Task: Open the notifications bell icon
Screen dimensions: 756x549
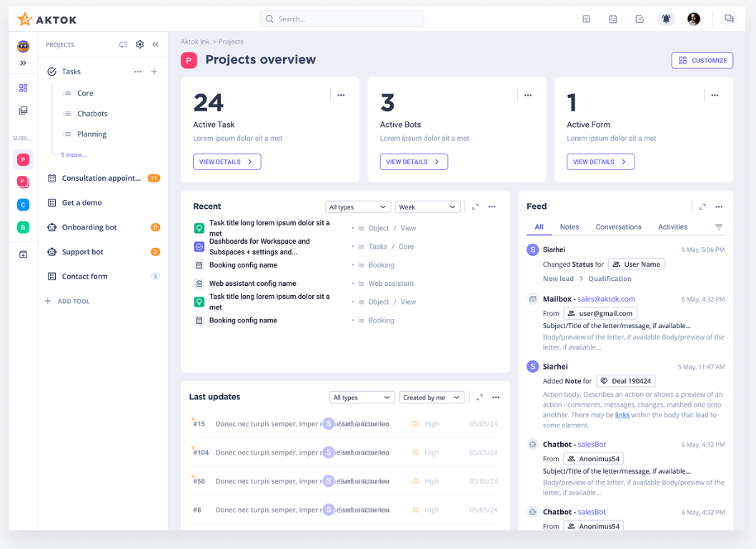Action: click(666, 19)
